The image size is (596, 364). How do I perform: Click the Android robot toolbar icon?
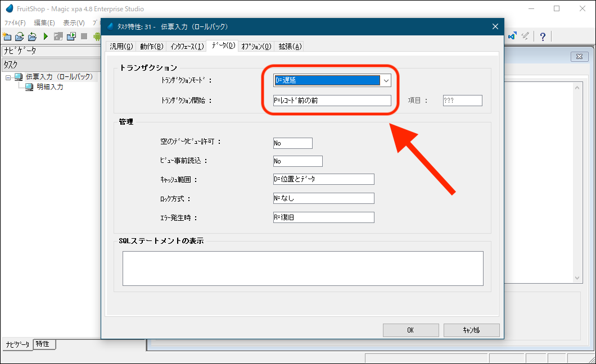click(96, 37)
